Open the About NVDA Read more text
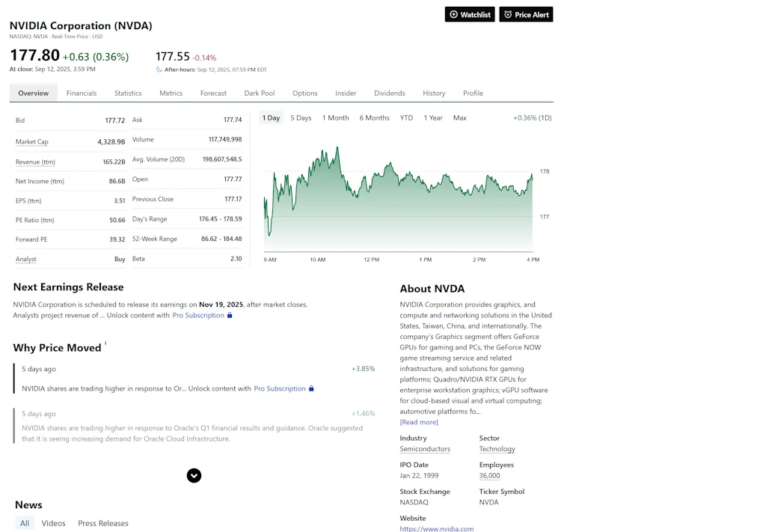Viewport: 766px width, 532px height. click(x=418, y=421)
